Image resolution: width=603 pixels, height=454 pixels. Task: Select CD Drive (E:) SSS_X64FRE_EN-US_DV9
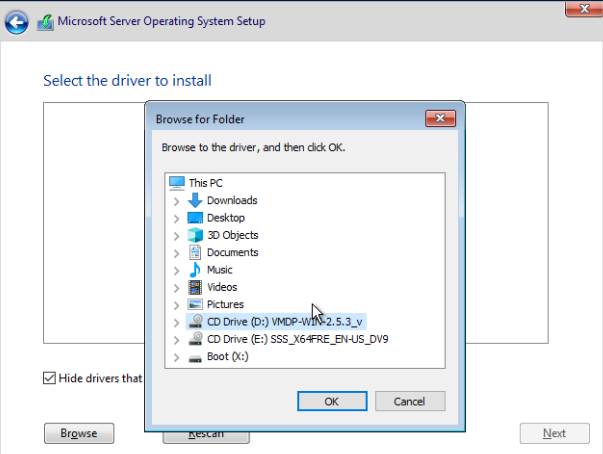point(297,339)
